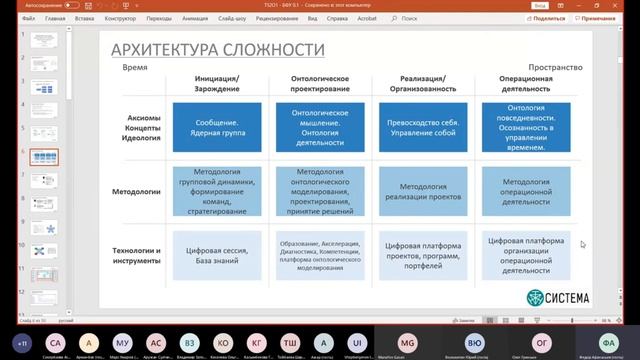This screenshot has height=360, width=640.
Task: Open the Вставка ribbon tab
Action: click(84, 18)
